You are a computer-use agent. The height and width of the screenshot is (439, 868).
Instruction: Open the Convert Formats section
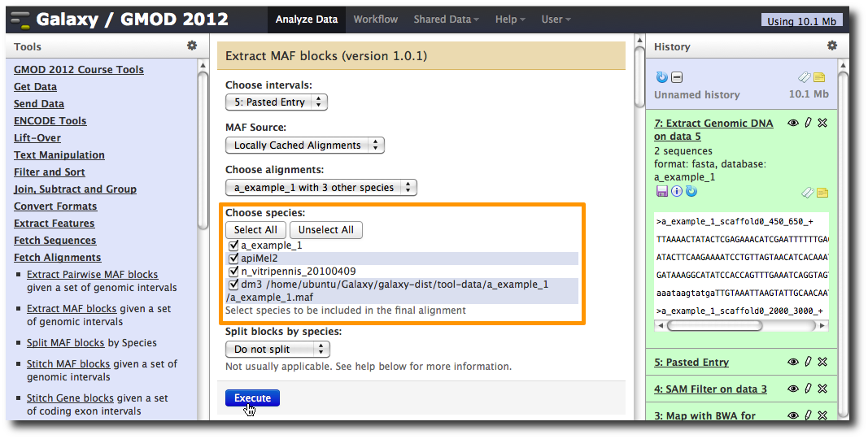pyautogui.click(x=55, y=206)
